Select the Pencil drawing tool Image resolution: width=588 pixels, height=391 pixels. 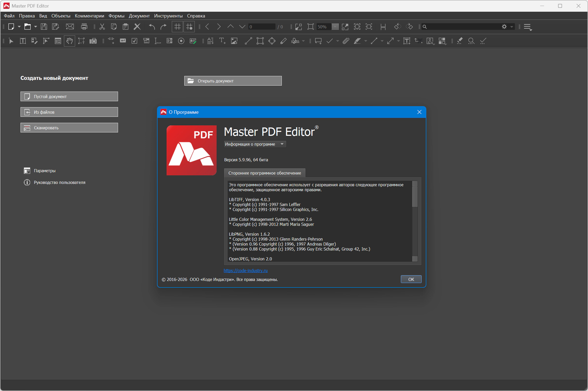284,41
